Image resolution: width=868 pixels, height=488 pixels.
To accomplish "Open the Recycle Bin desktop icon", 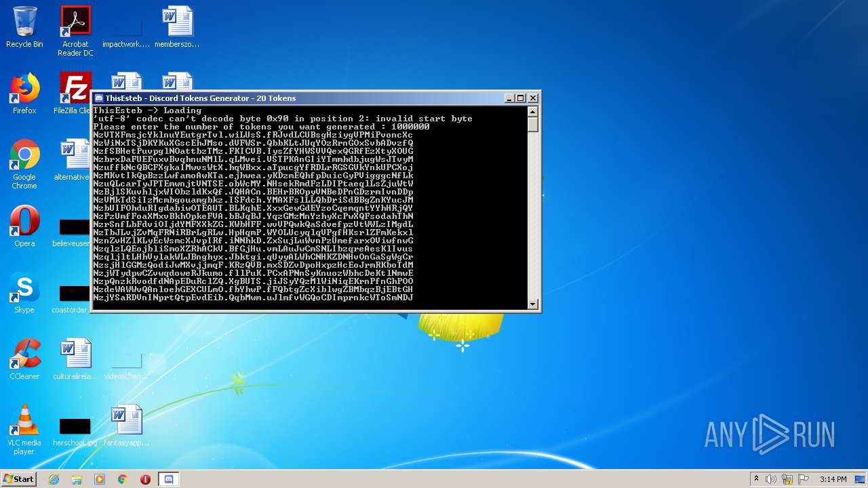I will coord(24,27).
